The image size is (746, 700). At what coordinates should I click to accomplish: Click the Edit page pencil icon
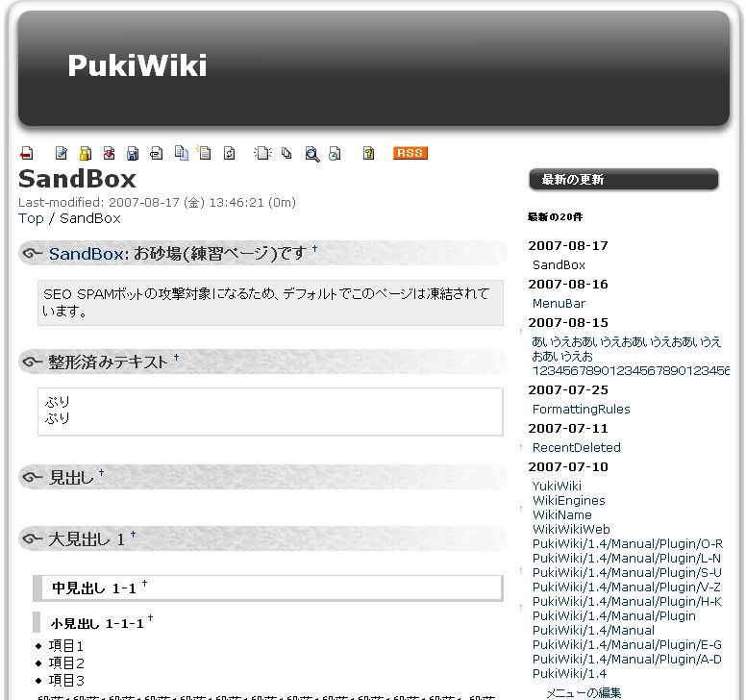pyautogui.click(x=62, y=154)
